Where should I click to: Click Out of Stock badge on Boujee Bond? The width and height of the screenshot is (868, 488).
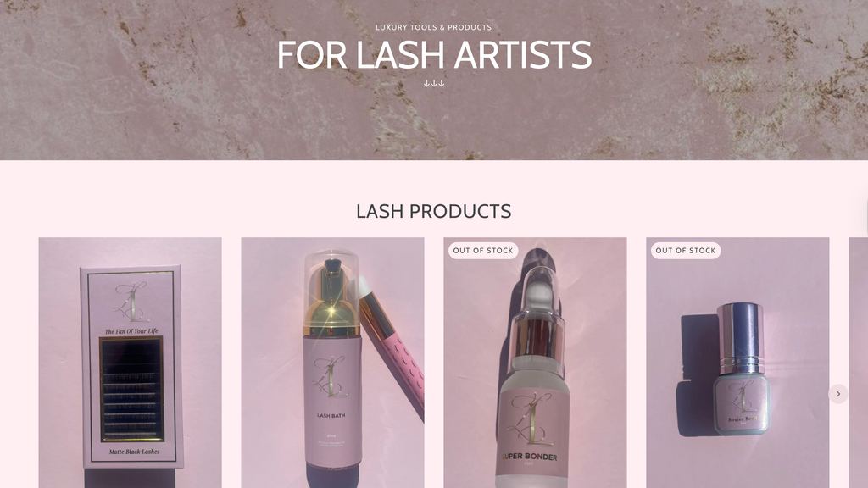686,251
